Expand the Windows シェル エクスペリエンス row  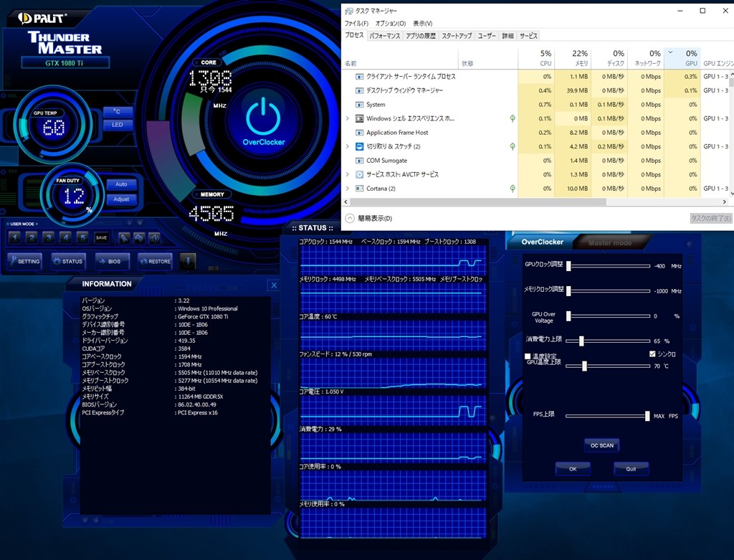tap(348, 118)
